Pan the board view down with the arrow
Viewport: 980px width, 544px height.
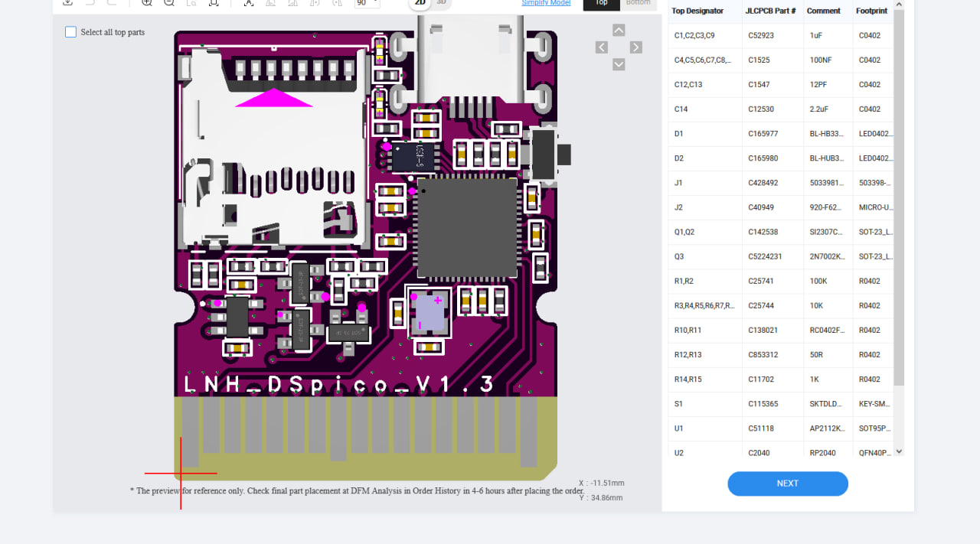click(619, 64)
